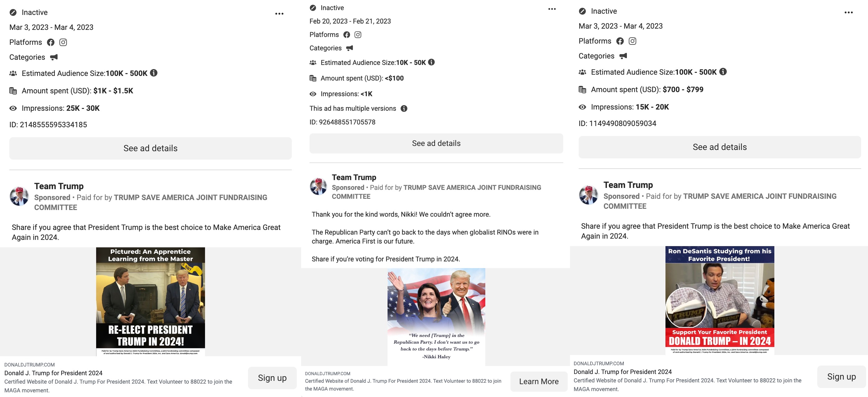Click the megaphone category icon in middle ad

pyautogui.click(x=349, y=48)
